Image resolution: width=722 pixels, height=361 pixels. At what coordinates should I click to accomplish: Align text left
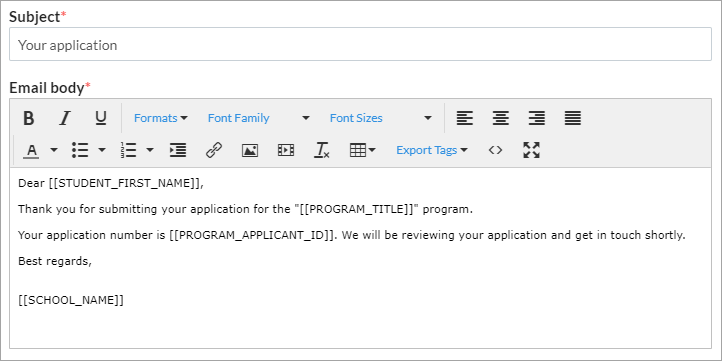click(x=465, y=118)
